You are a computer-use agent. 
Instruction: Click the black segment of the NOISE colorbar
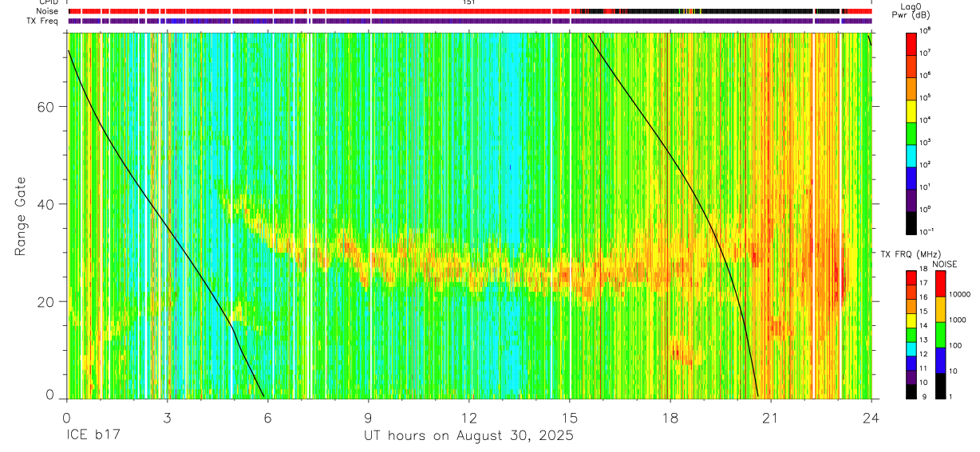point(940,386)
